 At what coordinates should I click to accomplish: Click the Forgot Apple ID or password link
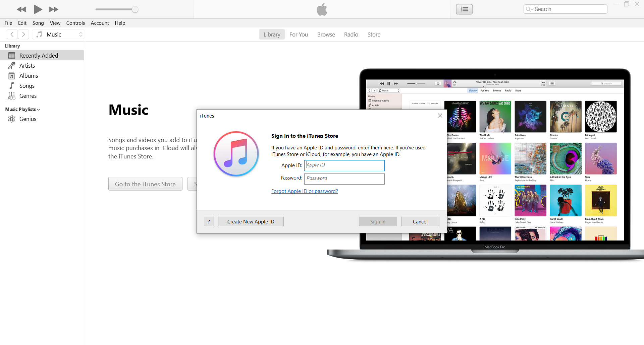pyautogui.click(x=304, y=191)
